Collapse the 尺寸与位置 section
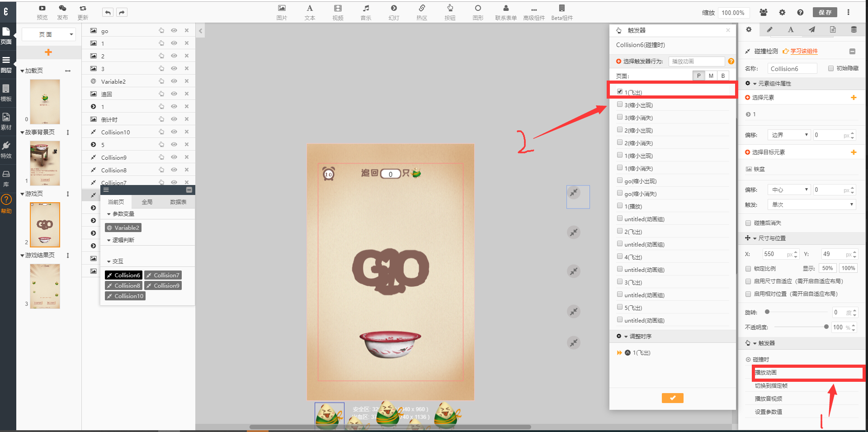868x432 pixels. click(x=755, y=238)
